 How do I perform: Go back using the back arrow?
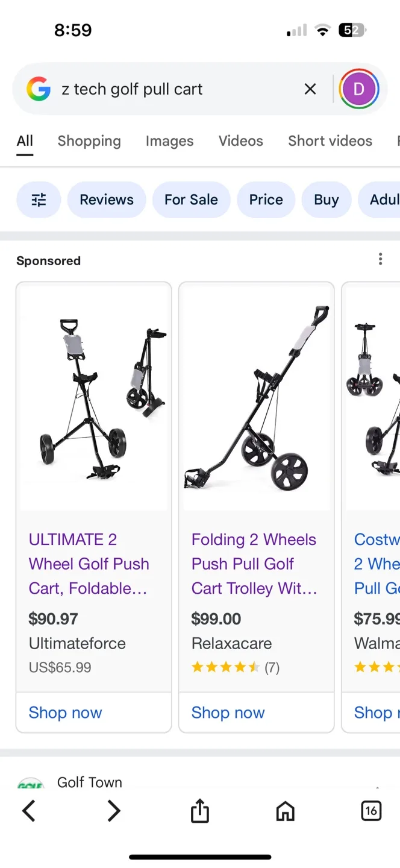click(29, 811)
